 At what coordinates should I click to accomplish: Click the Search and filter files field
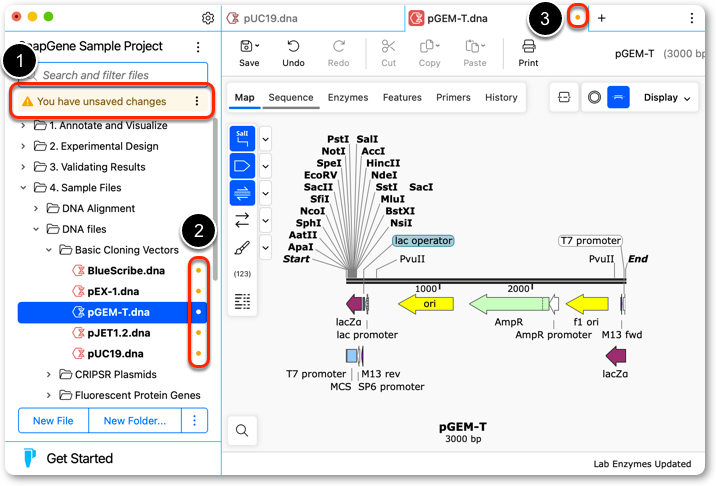click(113, 74)
